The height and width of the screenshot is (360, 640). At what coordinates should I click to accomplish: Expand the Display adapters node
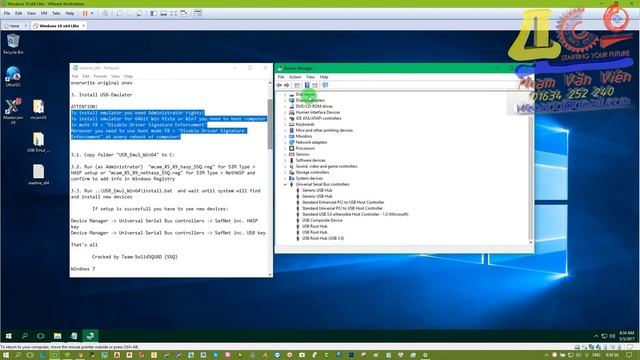285,100
